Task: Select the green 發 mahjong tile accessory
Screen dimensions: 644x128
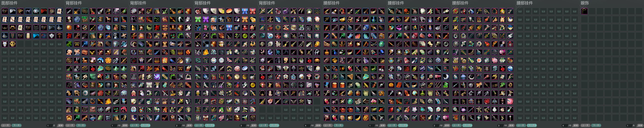Action: (x=20, y=28)
